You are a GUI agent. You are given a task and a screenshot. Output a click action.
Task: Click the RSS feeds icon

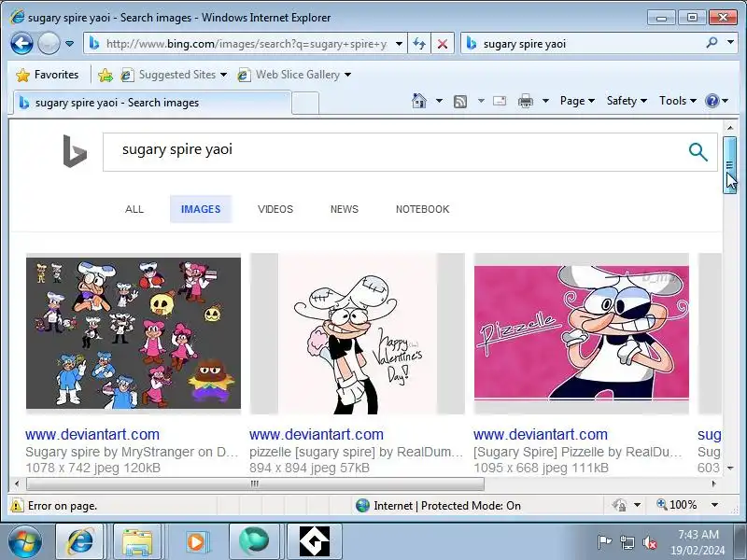point(460,101)
